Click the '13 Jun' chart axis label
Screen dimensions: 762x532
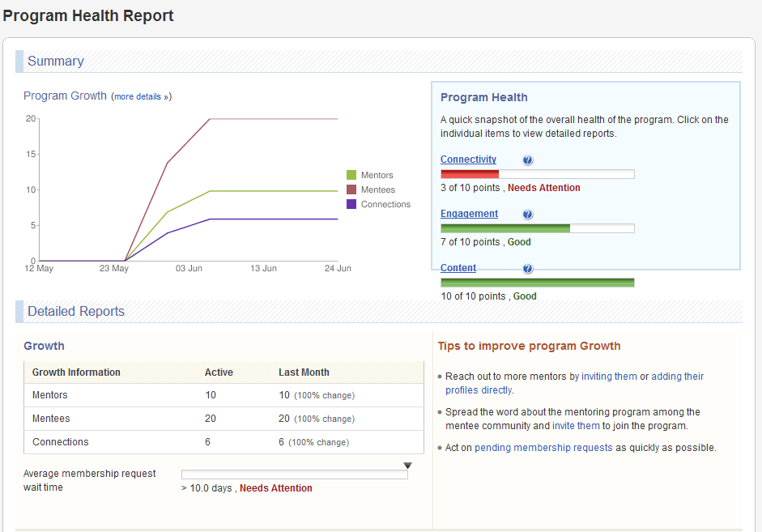click(x=263, y=268)
